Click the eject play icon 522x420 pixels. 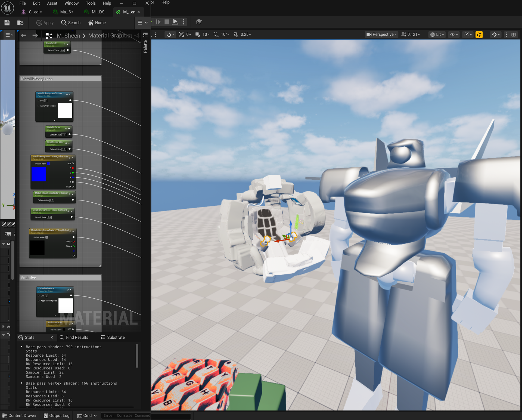[175, 22]
